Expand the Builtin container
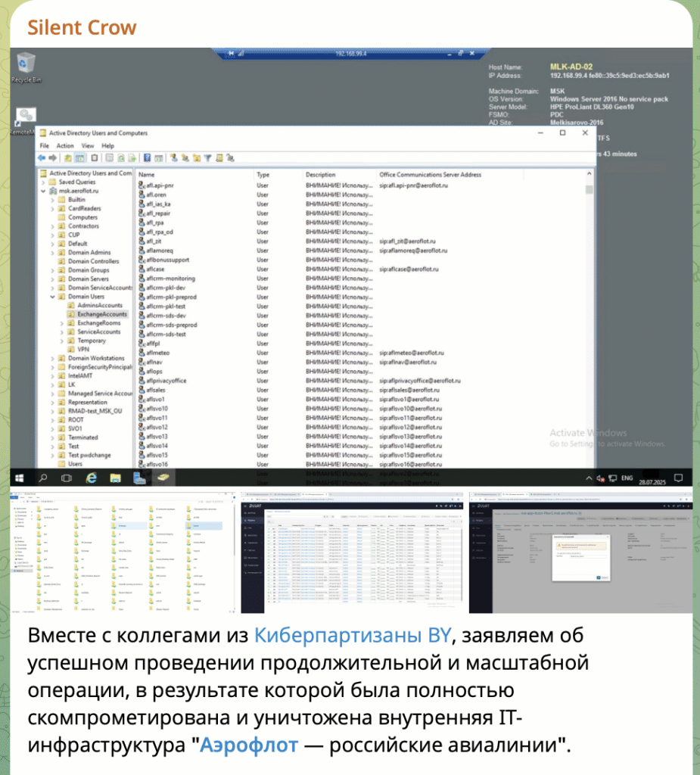This screenshot has width=700, height=775. [53, 200]
